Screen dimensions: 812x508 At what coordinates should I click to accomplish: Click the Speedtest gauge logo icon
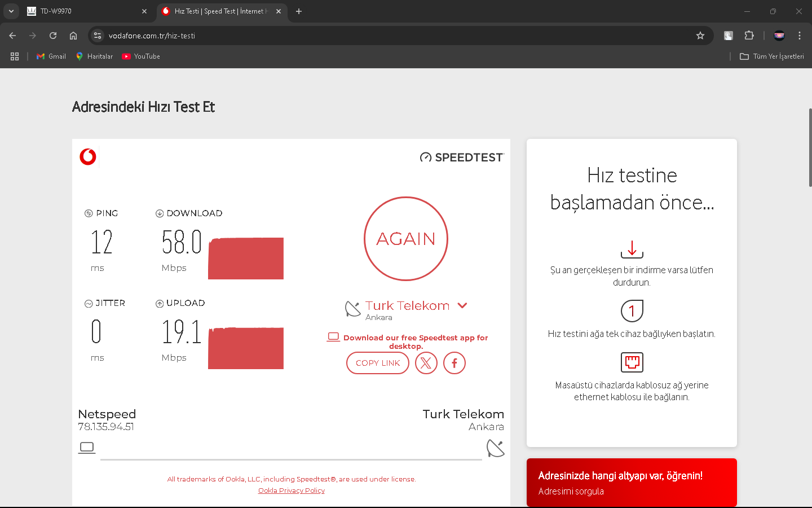[426, 157]
